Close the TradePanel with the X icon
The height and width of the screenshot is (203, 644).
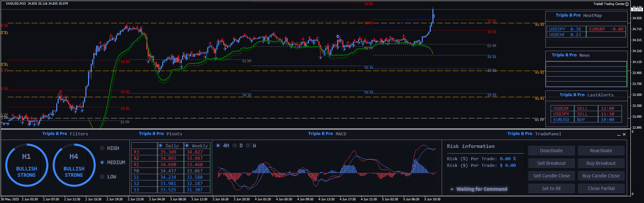point(624,134)
